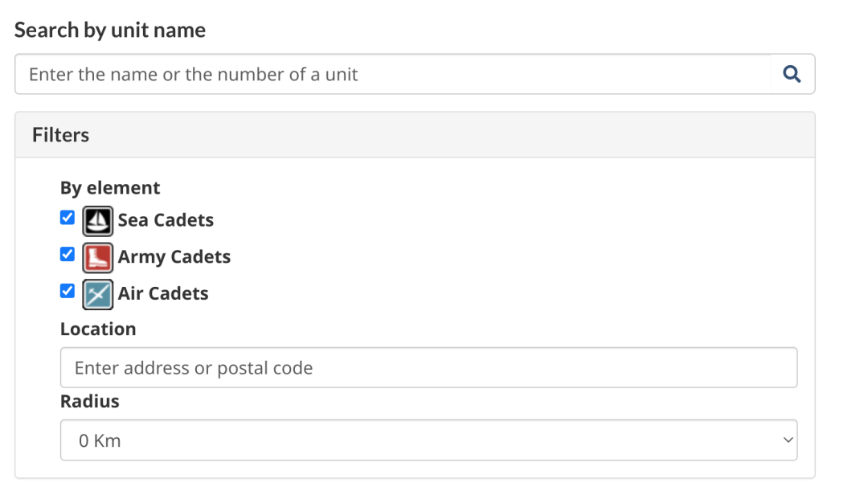Click the blue Air Cadets icon
The width and height of the screenshot is (868, 487).
pyautogui.click(x=97, y=294)
